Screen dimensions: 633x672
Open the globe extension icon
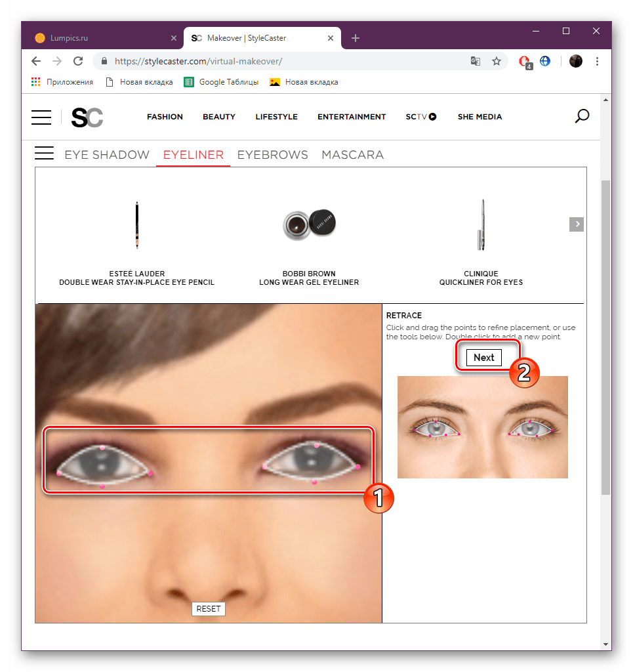(x=545, y=61)
